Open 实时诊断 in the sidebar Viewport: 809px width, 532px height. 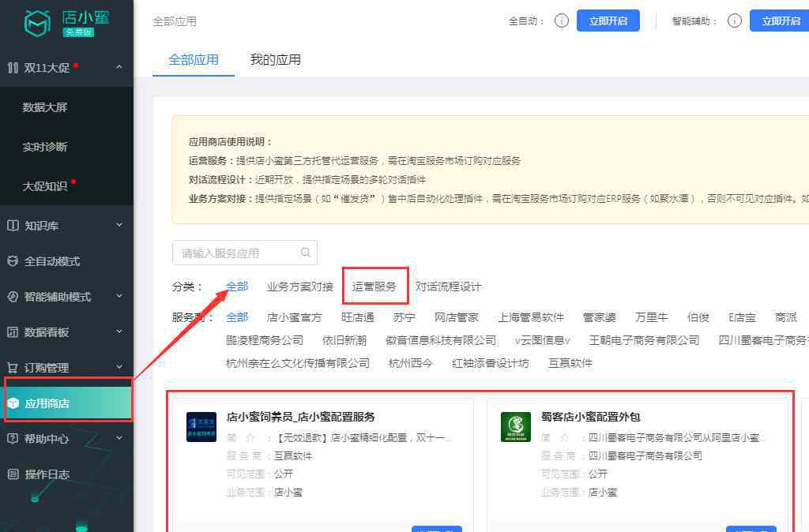(x=45, y=147)
